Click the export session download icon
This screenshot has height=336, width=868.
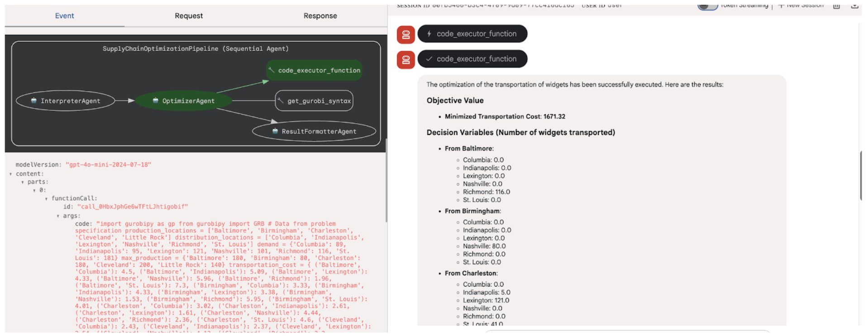tap(854, 5)
